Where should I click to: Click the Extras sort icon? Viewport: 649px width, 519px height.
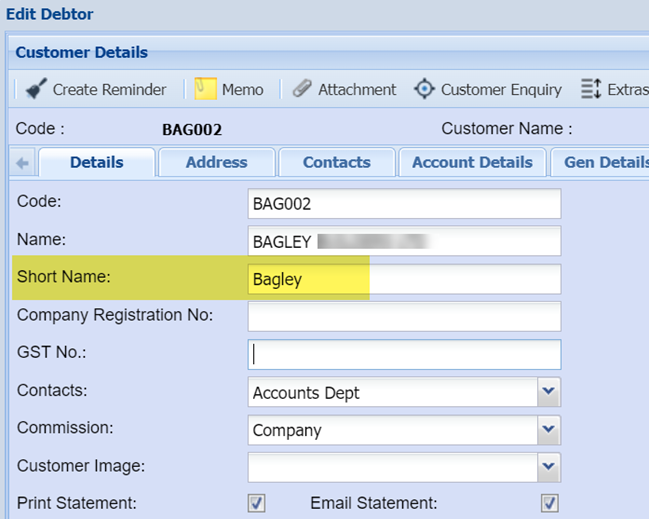[590, 89]
